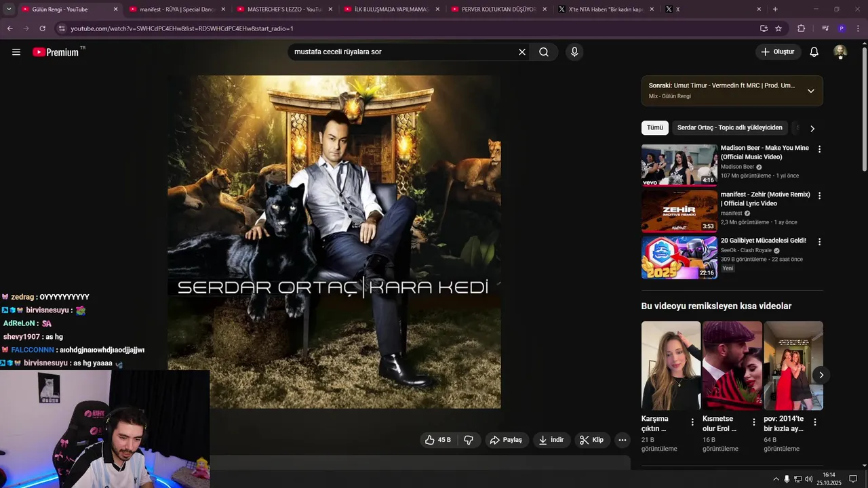View site information icon in address bar

click(62, 28)
